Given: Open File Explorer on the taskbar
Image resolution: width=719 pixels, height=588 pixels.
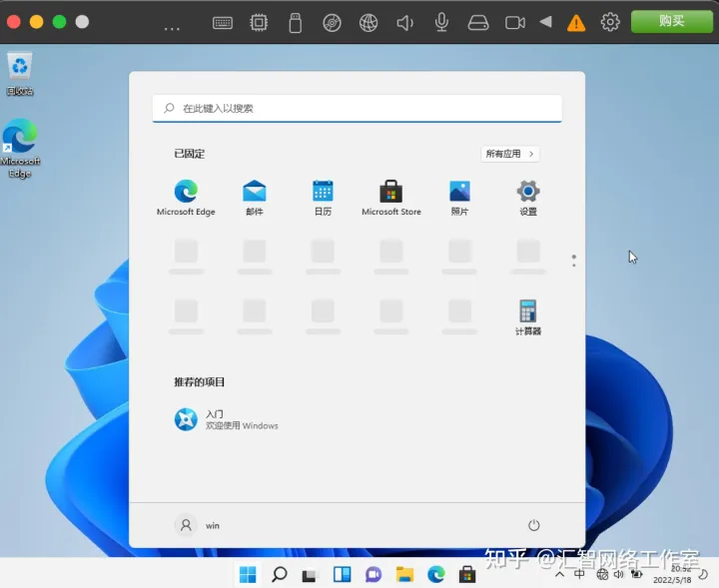Looking at the screenshot, I should [404, 574].
